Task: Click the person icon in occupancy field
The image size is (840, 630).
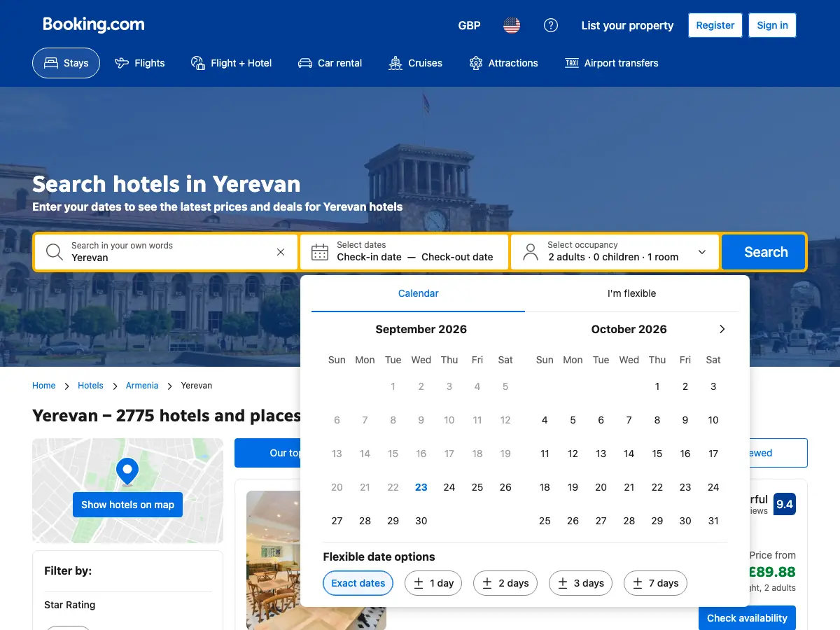Action: click(531, 252)
